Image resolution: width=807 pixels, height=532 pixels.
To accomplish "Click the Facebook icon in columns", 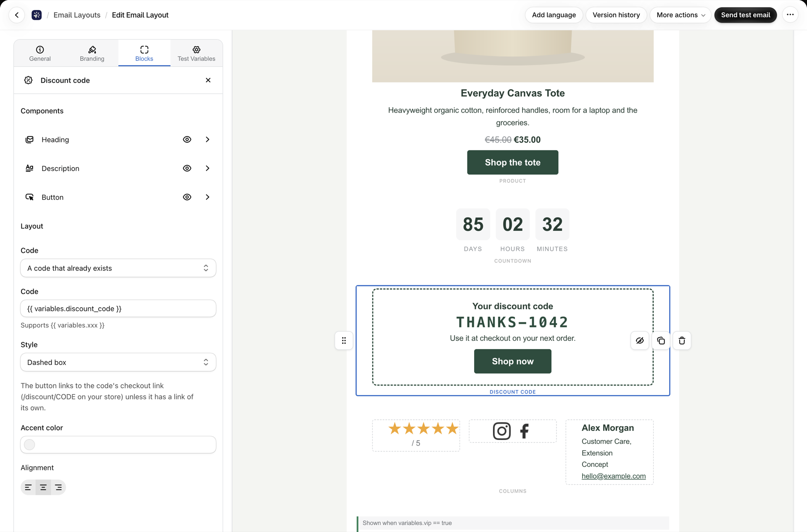I will coord(524,431).
